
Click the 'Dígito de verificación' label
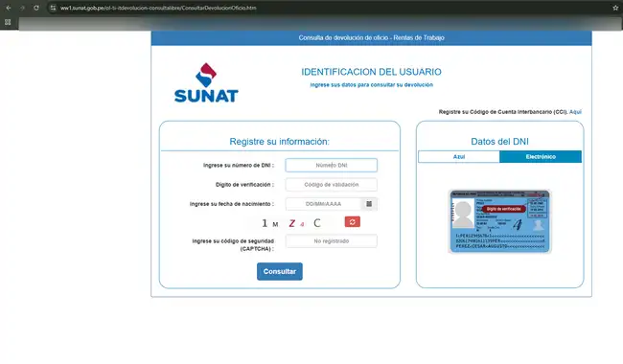pos(244,185)
